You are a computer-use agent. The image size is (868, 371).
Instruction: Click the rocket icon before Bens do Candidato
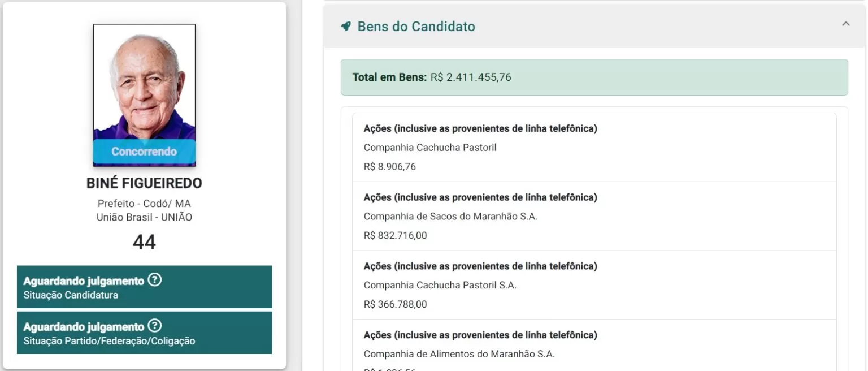(346, 27)
